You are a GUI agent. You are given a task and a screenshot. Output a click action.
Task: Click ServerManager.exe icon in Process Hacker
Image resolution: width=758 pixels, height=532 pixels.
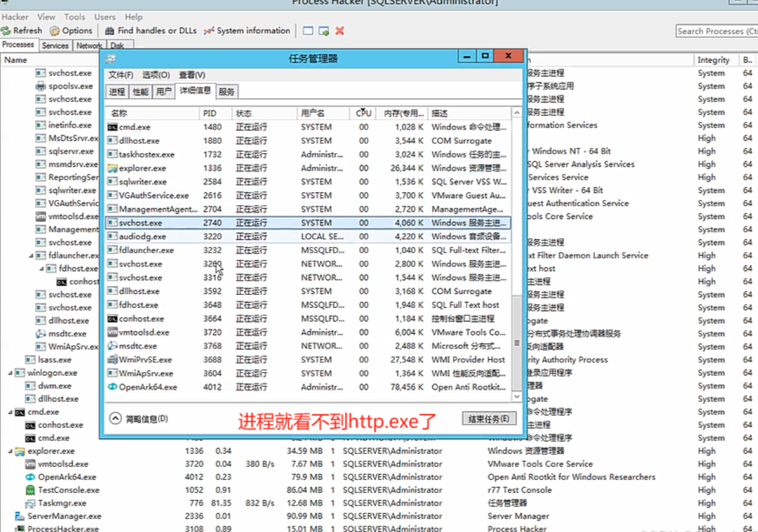coord(20,516)
